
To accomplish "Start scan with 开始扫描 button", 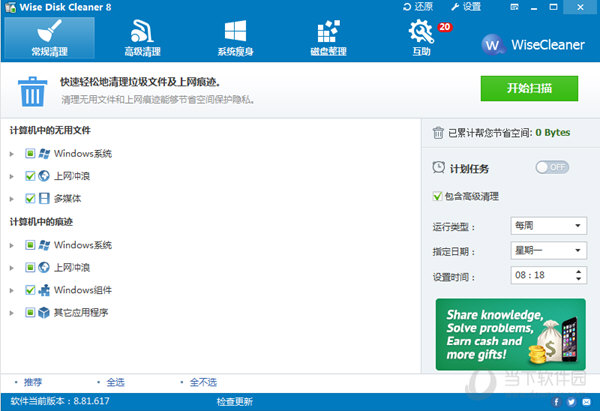I will 529,88.
